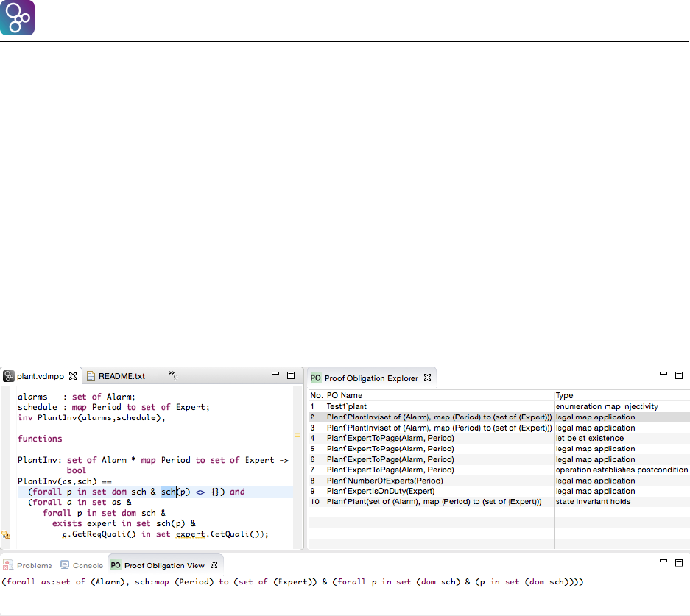
Task: Show the hidden editor tabs overflow list
Action: click(x=173, y=376)
